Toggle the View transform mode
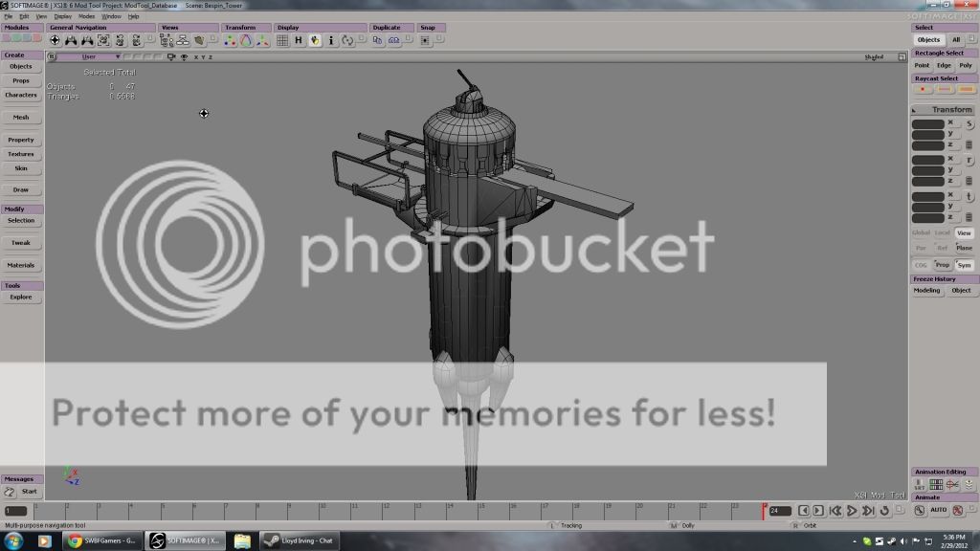Image resolution: width=980 pixels, height=551 pixels. [965, 233]
